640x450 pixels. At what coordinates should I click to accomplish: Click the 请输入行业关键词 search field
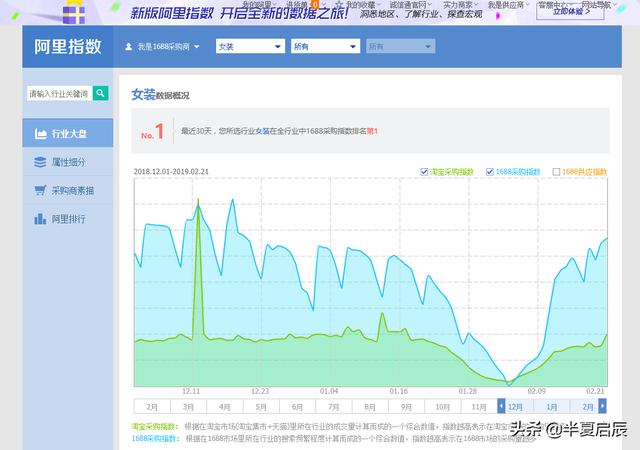point(60,94)
